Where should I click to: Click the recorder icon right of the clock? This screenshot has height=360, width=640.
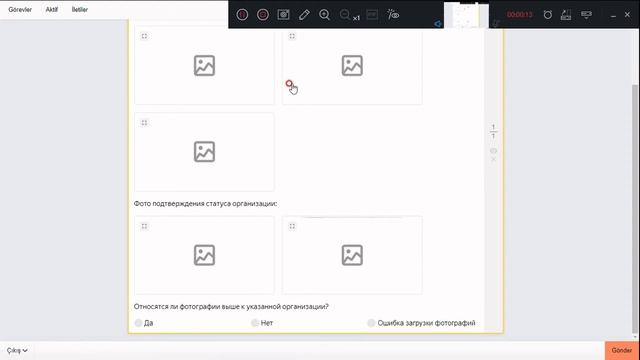tap(566, 15)
